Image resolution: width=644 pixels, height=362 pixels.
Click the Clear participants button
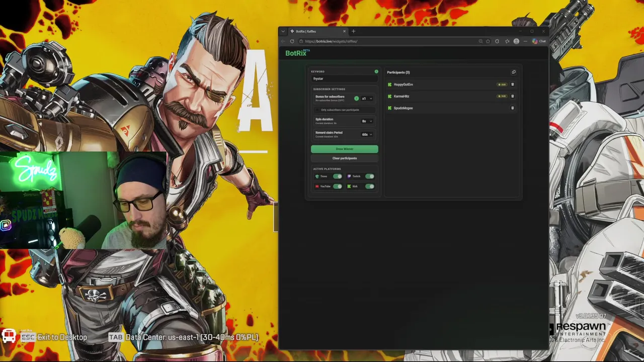click(345, 158)
